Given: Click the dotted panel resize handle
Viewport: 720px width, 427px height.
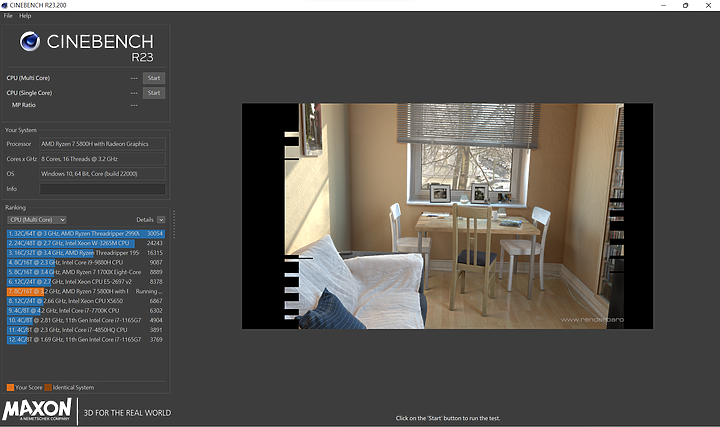Looking at the screenshot, I should point(174,224).
